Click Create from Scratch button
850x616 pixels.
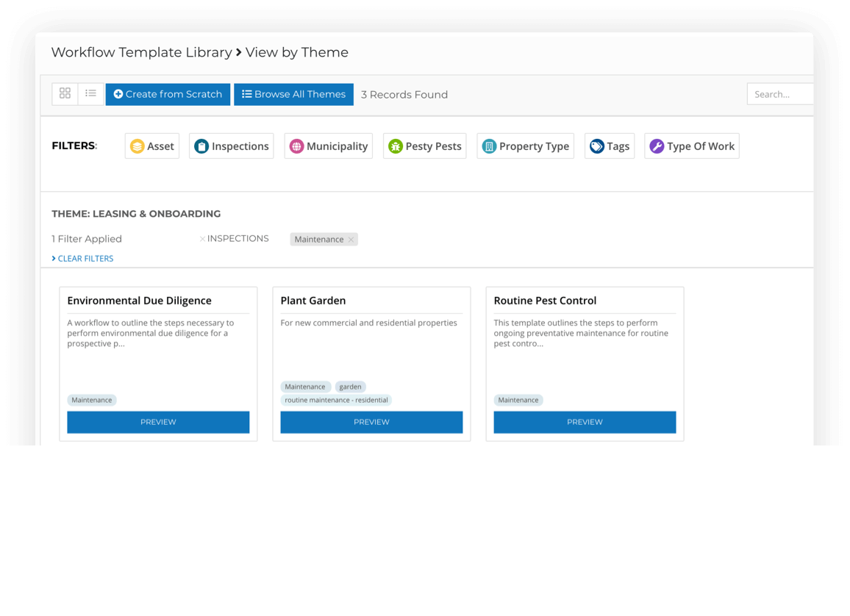[x=168, y=94]
